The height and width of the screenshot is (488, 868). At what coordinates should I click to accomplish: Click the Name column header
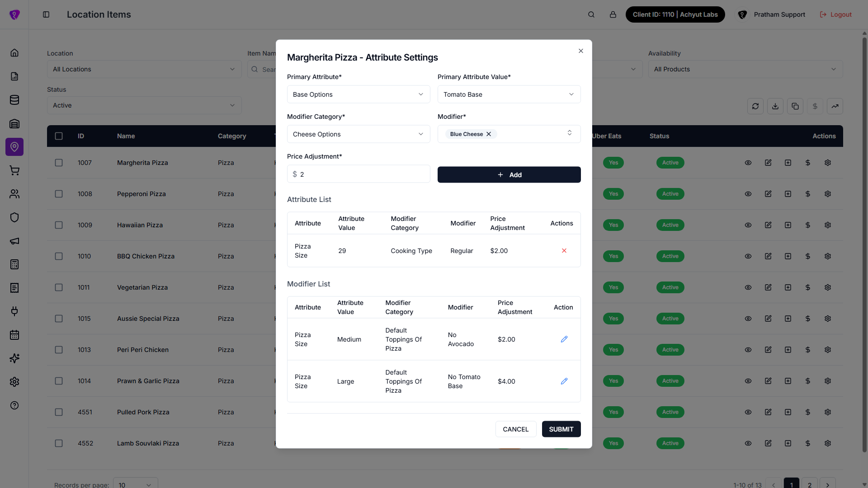point(126,136)
